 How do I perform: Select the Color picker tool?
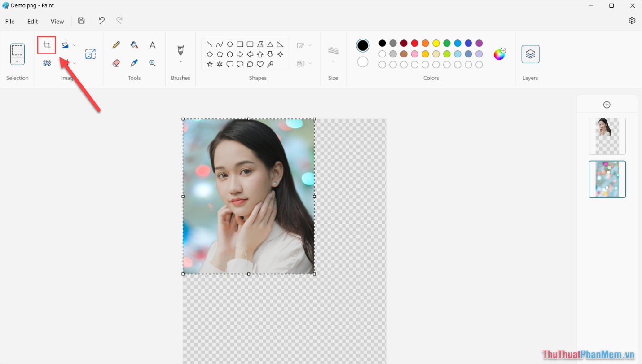point(134,63)
